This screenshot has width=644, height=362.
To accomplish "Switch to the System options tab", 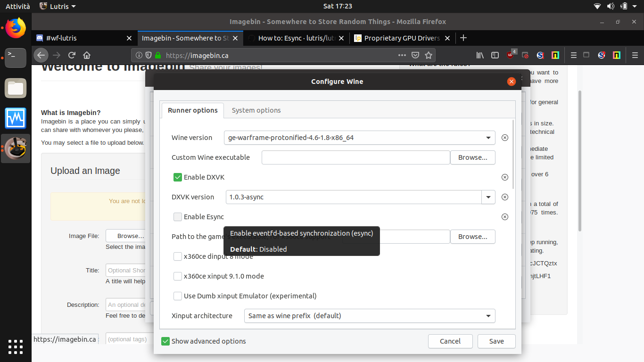I will pyautogui.click(x=256, y=110).
